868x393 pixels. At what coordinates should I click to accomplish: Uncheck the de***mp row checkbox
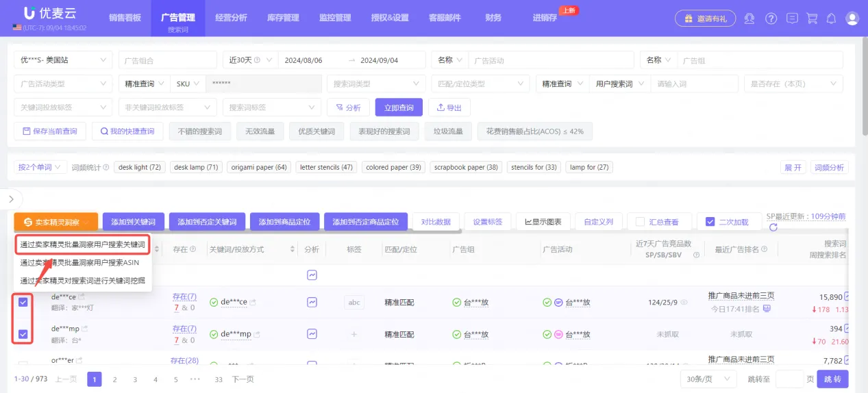[x=23, y=334]
